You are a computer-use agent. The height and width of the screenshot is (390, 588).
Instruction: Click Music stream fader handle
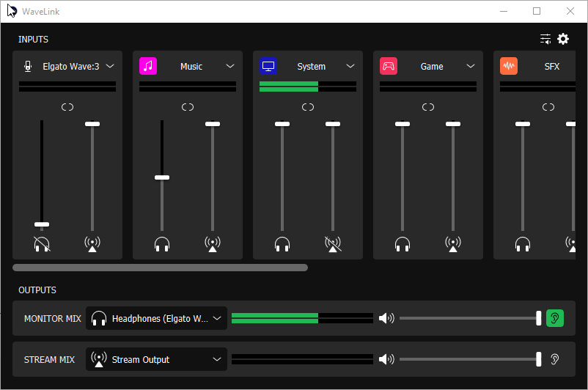pyautogui.click(x=213, y=124)
